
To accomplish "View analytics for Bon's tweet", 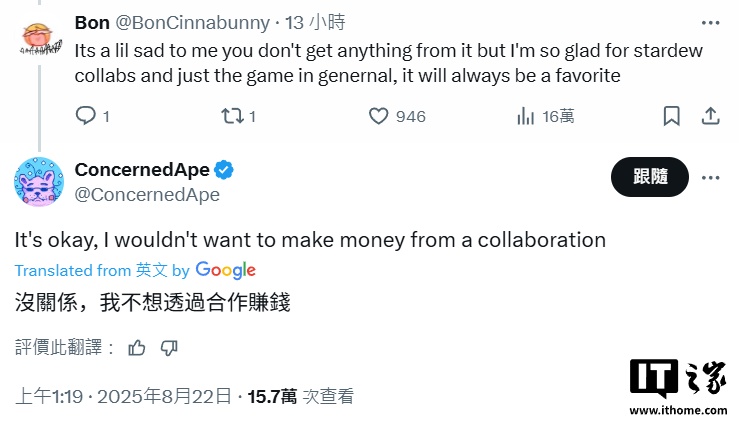I will 526,116.
